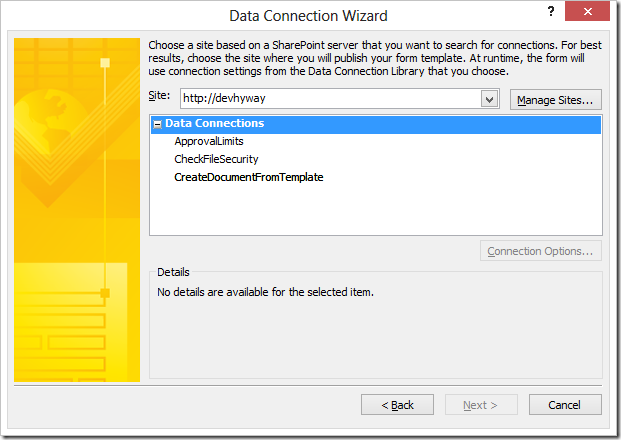Choose the CheckFileSecurity connection
The image size is (621, 440).
[x=216, y=159]
